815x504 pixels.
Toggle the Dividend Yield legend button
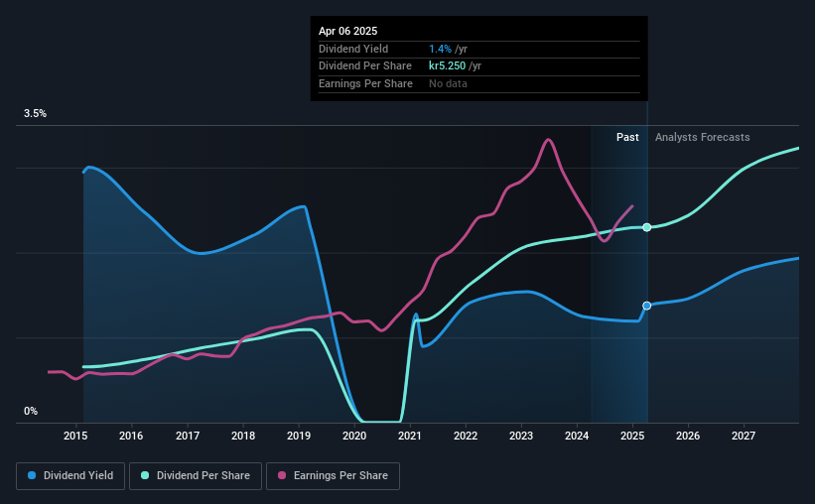tap(70, 476)
